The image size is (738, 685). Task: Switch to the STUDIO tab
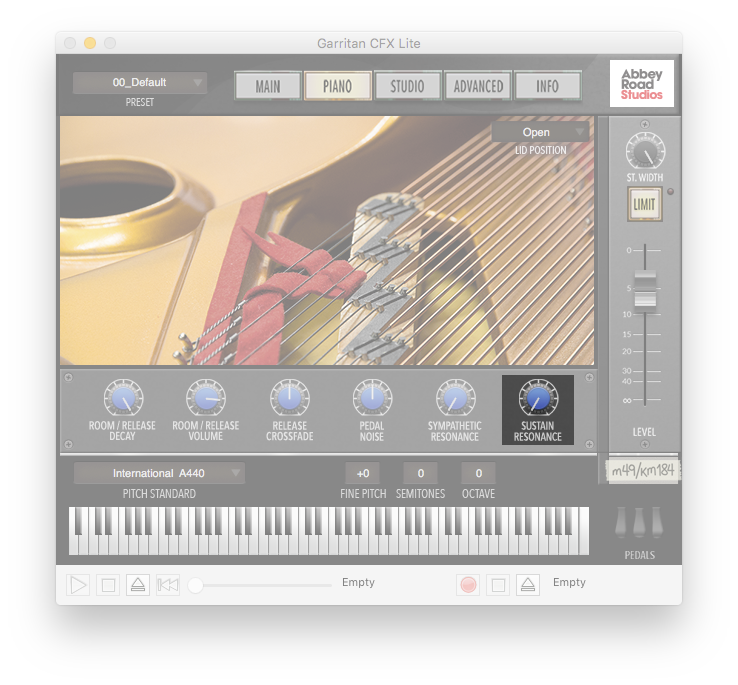407,86
